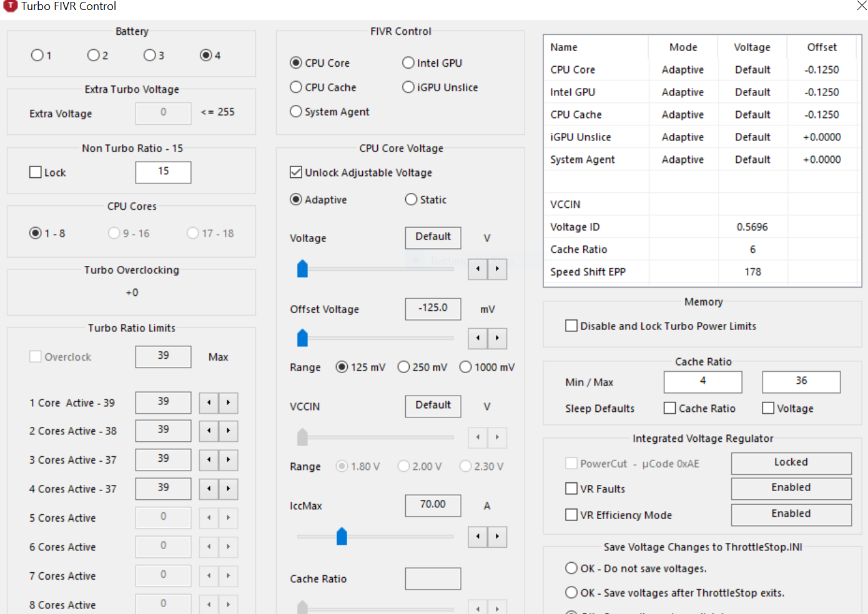The image size is (868, 614).
Task: Click the 3 Cores Active ratio field
Action: pyautogui.click(x=163, y=460)
